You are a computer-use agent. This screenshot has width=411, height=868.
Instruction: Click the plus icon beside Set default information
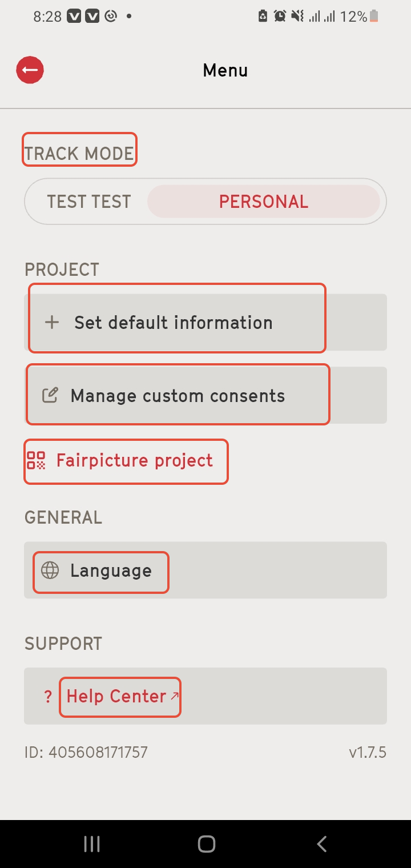click(52, 323)
